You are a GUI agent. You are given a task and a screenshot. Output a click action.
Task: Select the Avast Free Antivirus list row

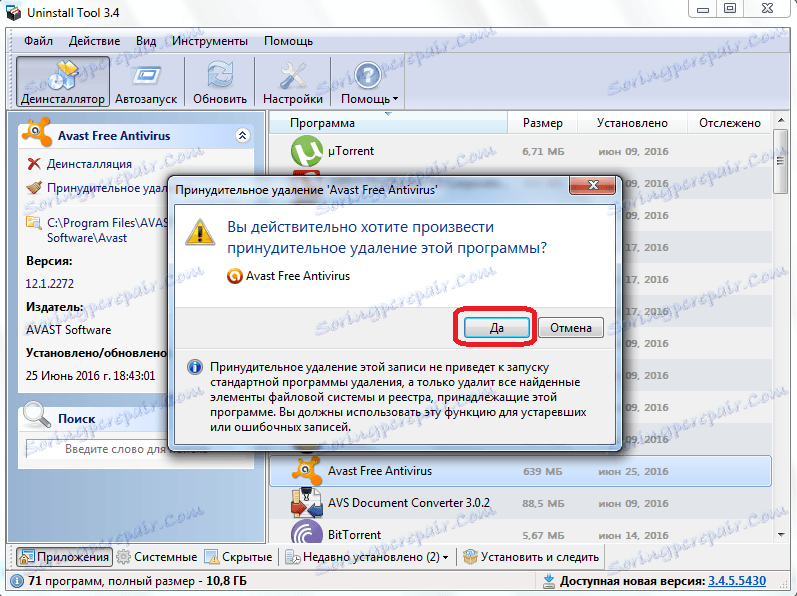(x=520, y=471)
